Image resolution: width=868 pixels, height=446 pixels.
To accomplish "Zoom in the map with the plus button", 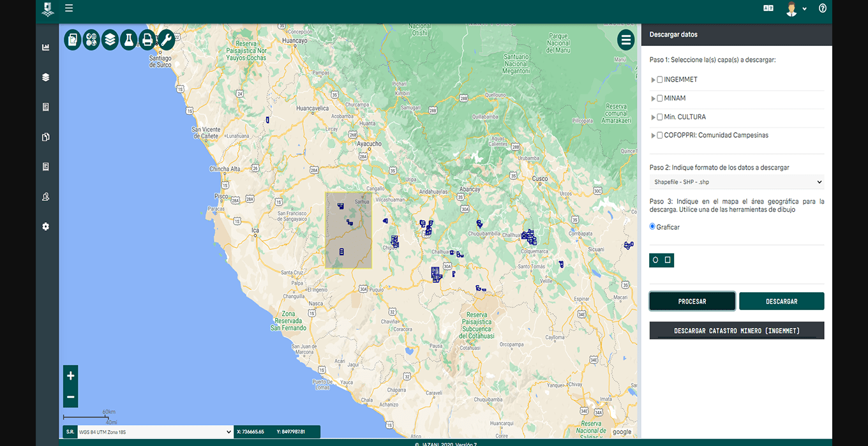I will (71, 376).
